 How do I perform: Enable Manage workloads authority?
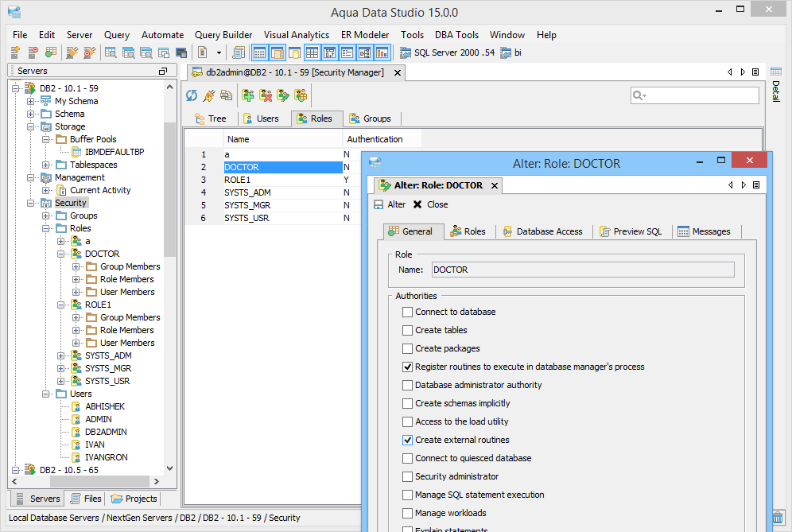pyautogui.click(x=407, y=513)
